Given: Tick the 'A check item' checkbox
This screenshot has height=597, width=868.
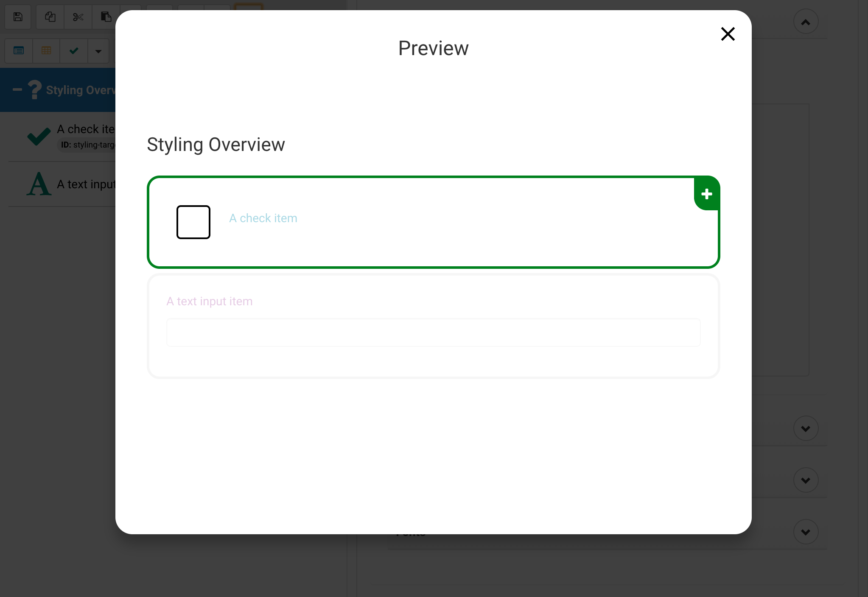Looking at the screenshot, I should 193,222.
